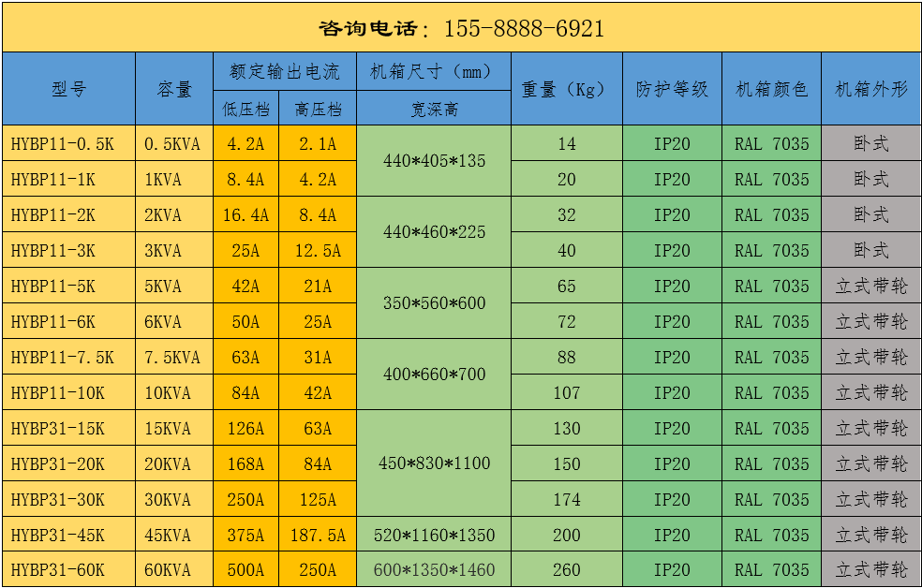
Task: Select the 立式带轮 cell beside HYBP11-5K
Action: coord(870,286)
